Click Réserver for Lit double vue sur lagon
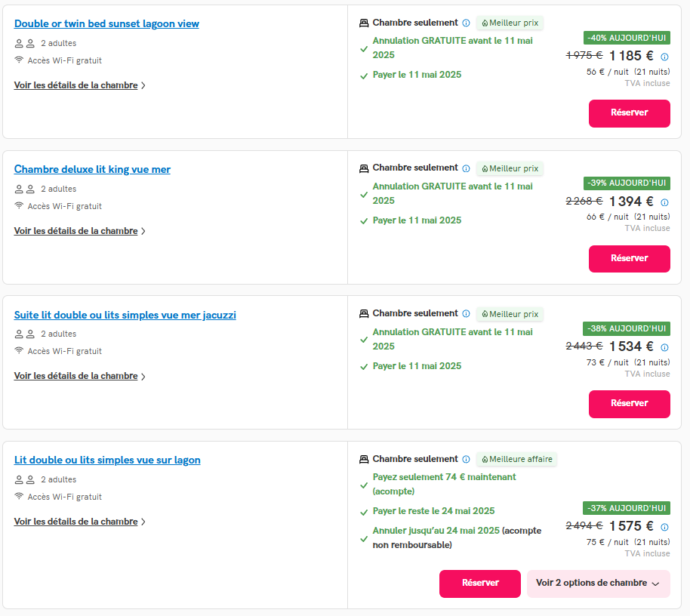Image resolution: width=690 pixels, height=616 pixels. click(x=480, y=584)
